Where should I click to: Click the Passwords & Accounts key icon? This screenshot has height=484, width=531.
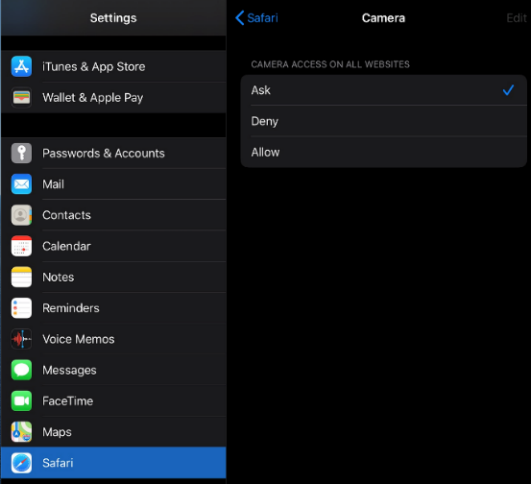coord(22,153)
